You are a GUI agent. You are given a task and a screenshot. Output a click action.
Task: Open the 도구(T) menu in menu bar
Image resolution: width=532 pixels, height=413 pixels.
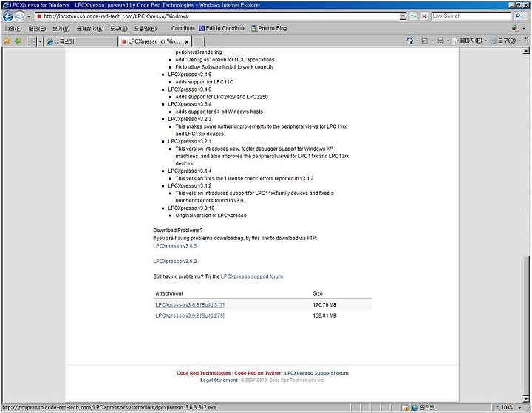coord(118,29)
